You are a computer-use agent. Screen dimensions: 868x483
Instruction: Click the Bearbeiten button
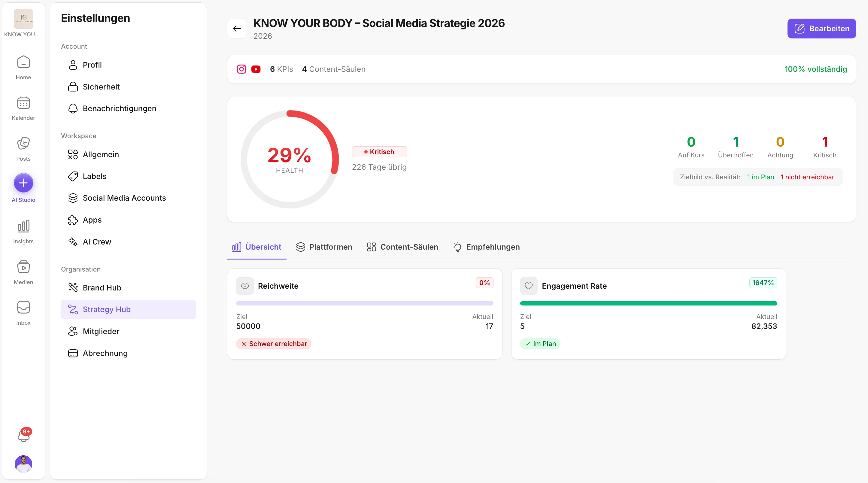(x=821, y=29)
